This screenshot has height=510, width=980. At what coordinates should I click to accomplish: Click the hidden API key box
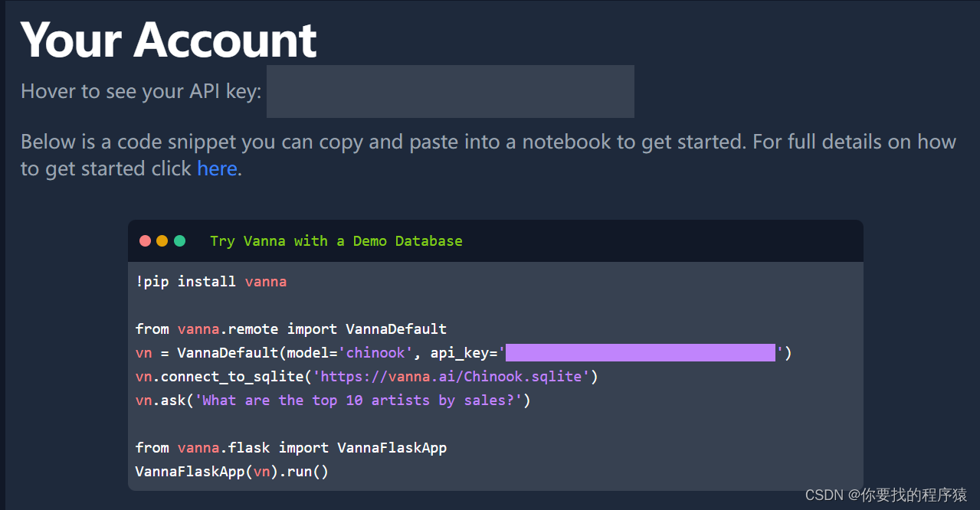pyautogui.click(x=450, y=91)
